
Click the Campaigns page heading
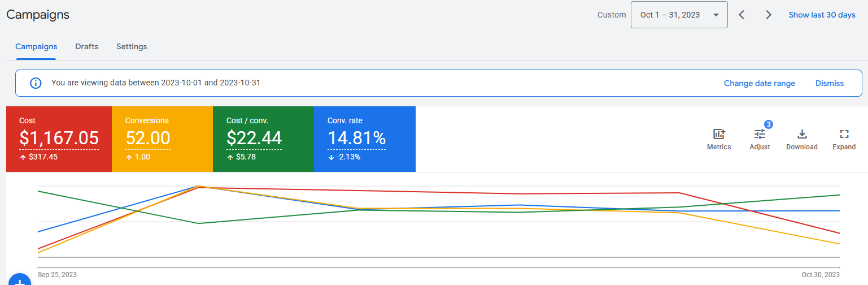[38, 15]
